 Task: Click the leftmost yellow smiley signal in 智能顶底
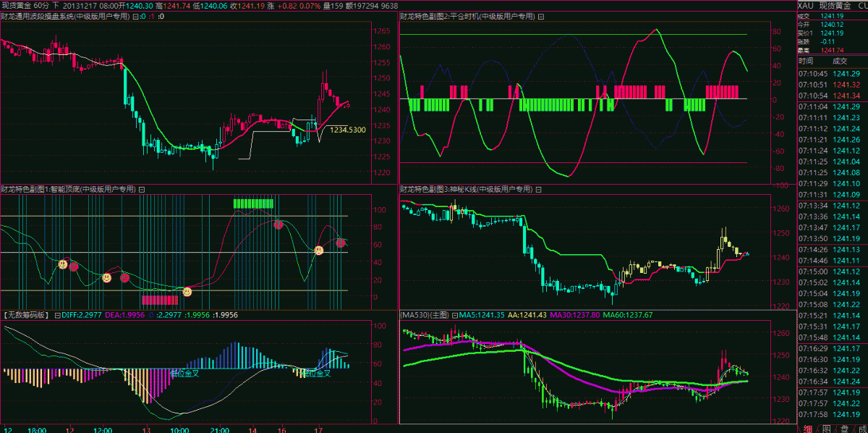pos(63,264)
